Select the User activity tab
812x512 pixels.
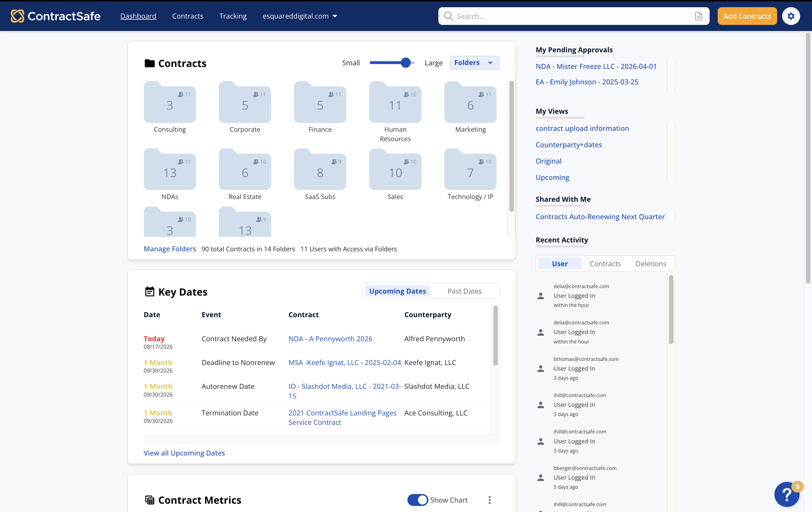coord(560,263)
